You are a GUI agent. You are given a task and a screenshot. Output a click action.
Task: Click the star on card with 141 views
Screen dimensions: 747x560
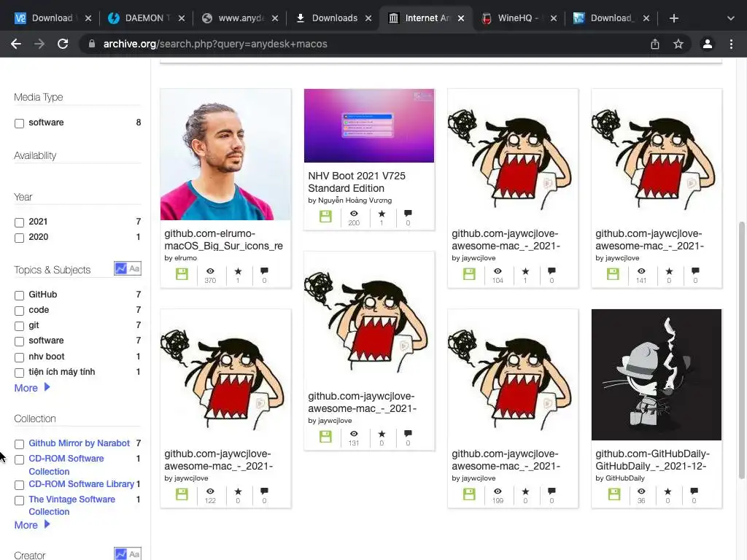670,271
